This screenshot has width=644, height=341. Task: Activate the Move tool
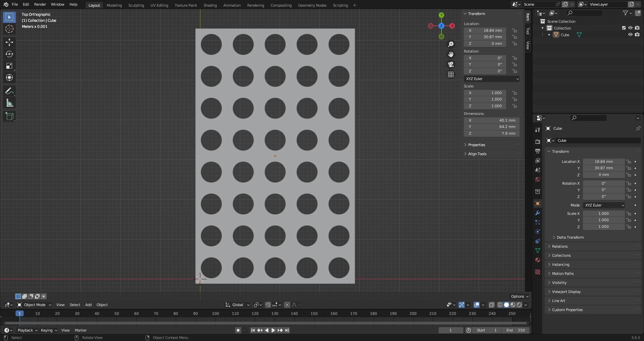point(9,42)
